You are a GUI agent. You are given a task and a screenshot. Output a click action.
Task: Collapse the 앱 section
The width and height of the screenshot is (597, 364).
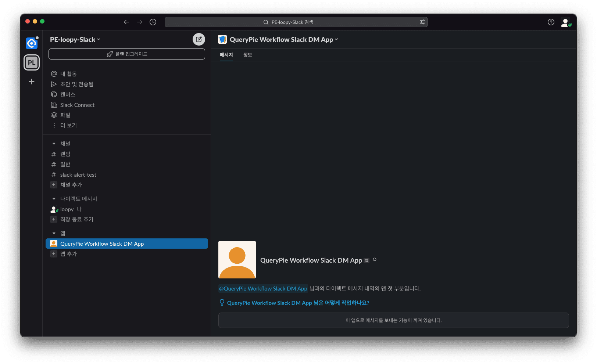(54, 233)
